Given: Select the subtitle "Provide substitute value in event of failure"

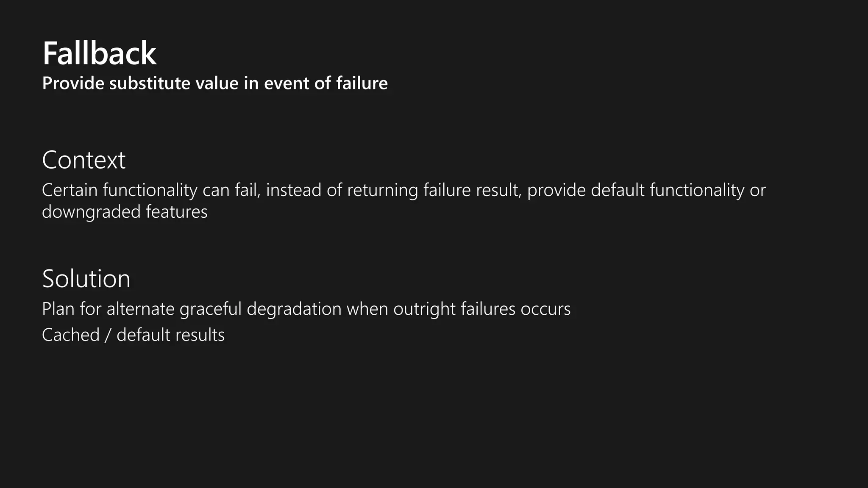Looking at the screenshot, I should tap(215, 83).
